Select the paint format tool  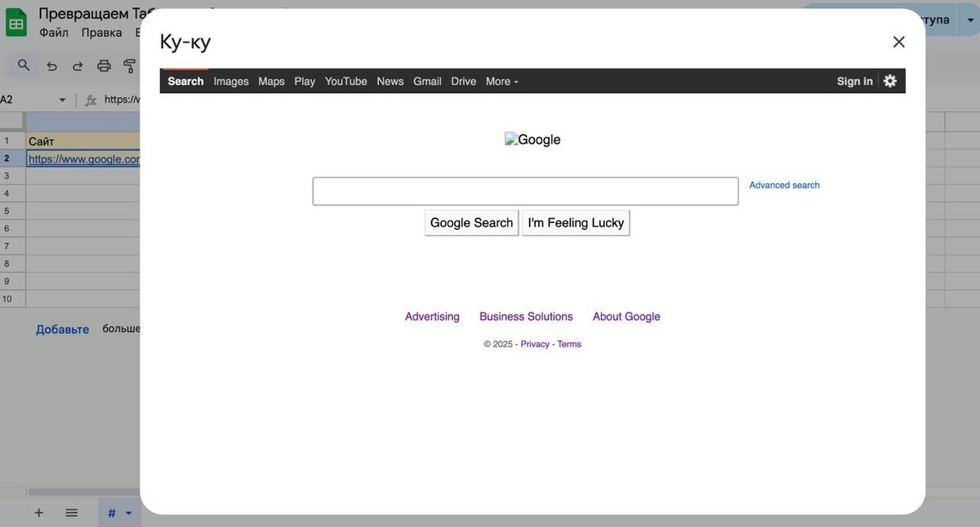[129, 66]
